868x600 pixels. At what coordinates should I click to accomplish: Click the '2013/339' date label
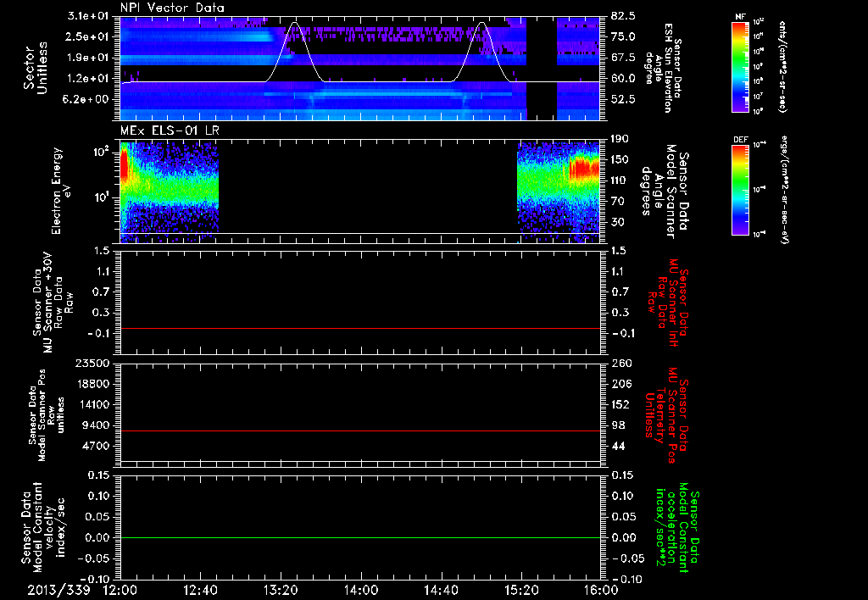(x=58, y=591)
